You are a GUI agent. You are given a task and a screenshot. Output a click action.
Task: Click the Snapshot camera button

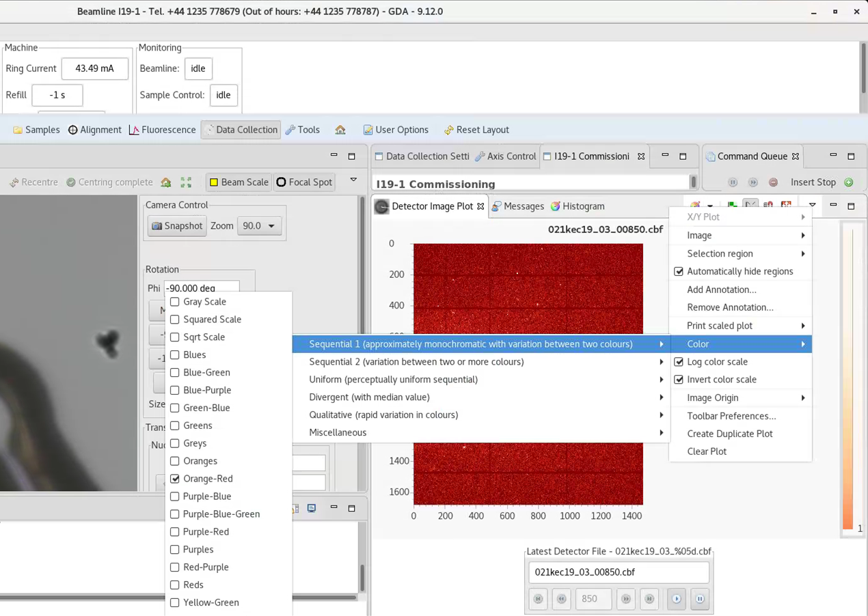pyautogui.click(x=177, y=226)
